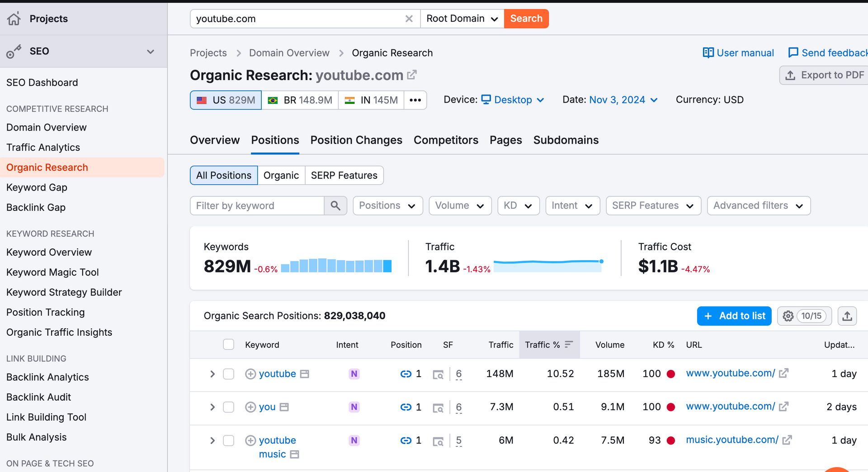Image resolution: width=868 pixels, height=472 pixels.
Task: Open www.youtube.com external link in first row
Action: click(783, 373)
